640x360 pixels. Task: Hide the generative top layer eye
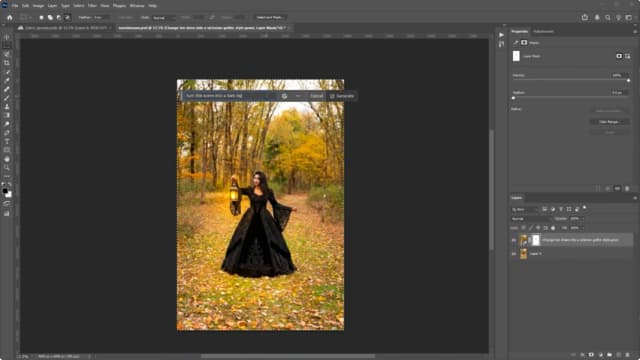514,240
